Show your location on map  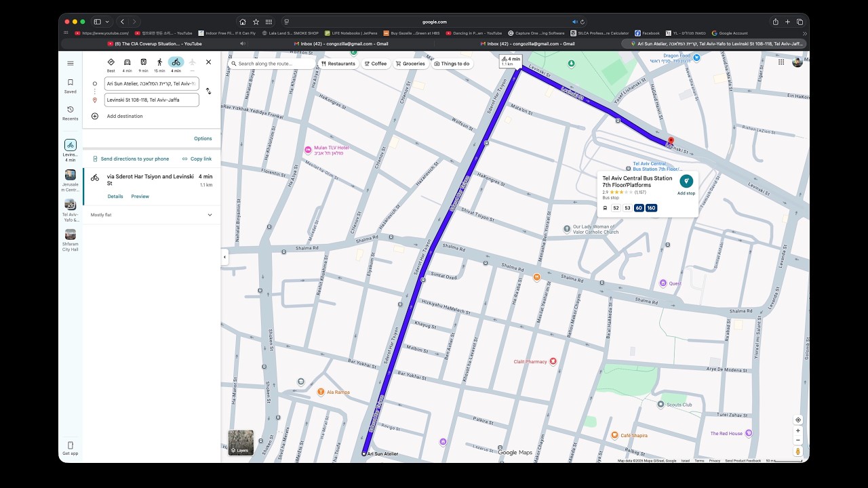[x=798, y=420]
